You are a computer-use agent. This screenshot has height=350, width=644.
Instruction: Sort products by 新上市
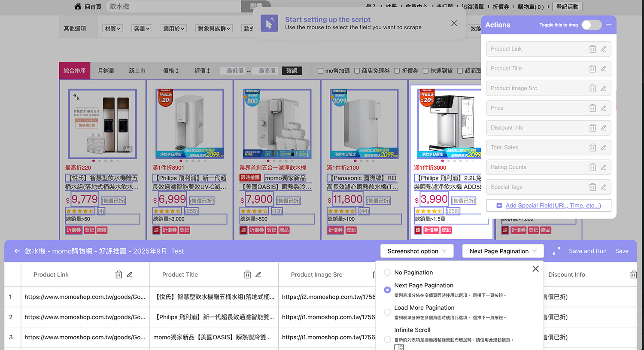click(137, 71)
